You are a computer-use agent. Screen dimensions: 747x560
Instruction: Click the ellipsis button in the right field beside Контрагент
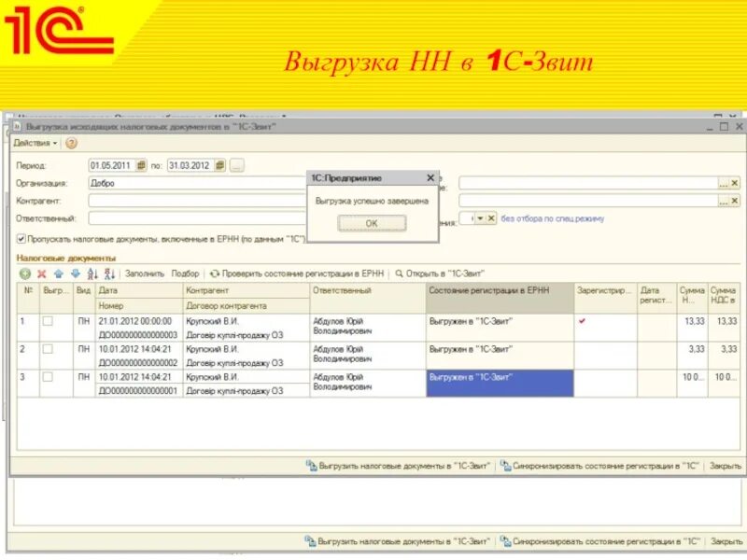tap(723, 201)
